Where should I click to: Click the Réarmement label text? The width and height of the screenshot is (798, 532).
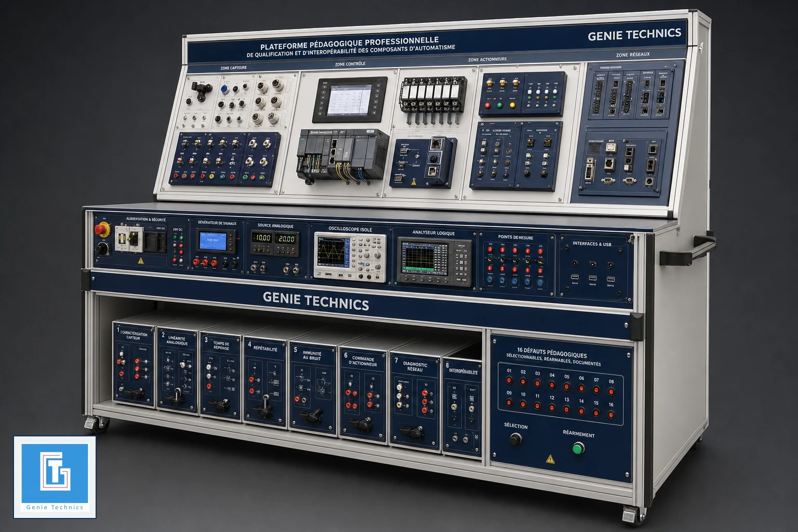[579, 434]
